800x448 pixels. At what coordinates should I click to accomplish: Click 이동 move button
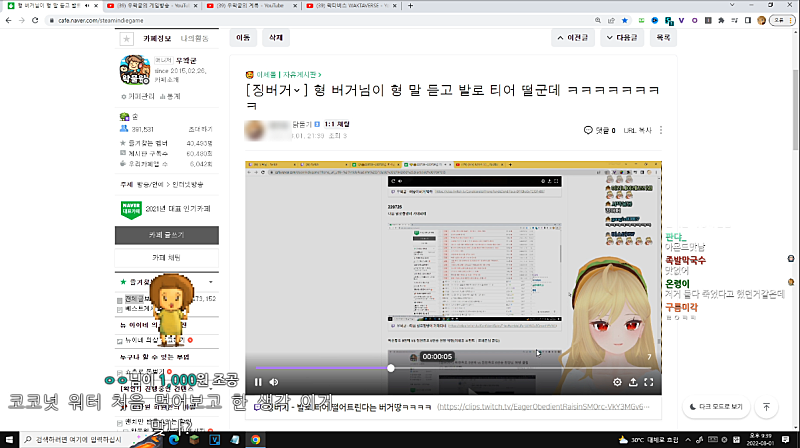pyautogui.click(x=243, y=38)
